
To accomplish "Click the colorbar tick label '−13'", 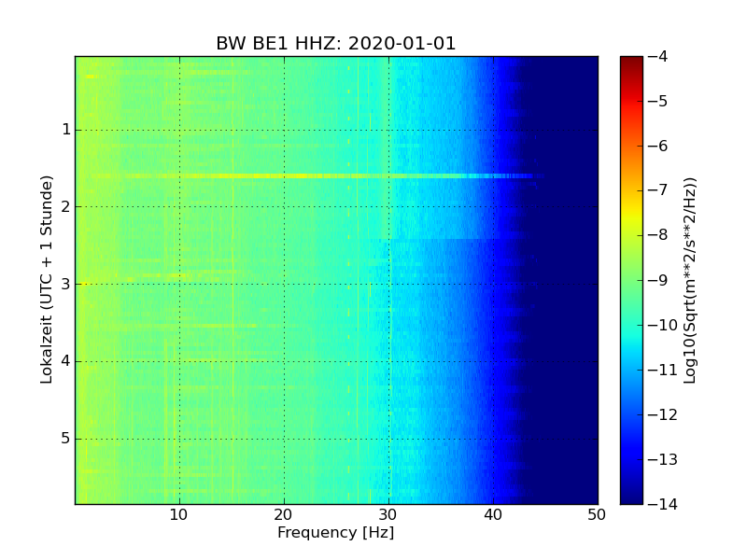I will [663, 459].
